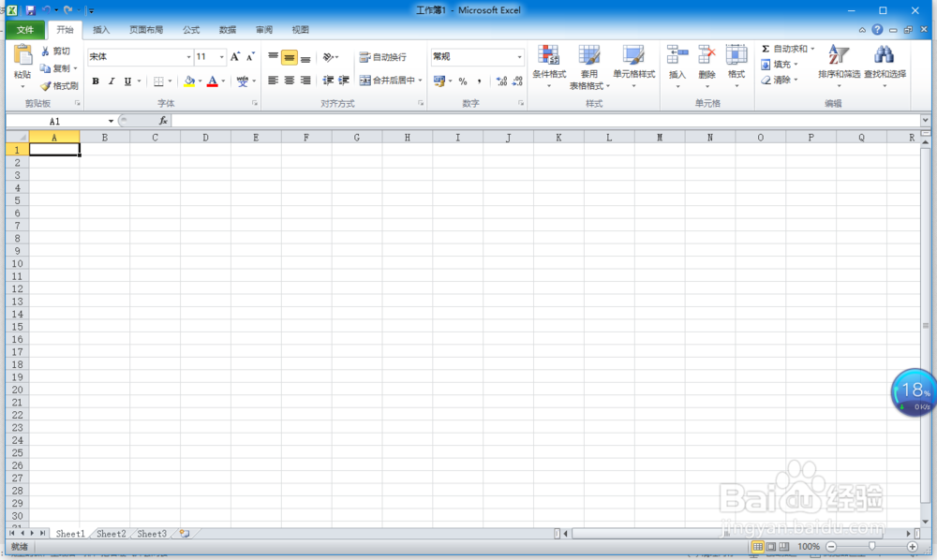937x560 pixels.
Task: Open the 格式 cell format menu
Action: pos(736,66)
